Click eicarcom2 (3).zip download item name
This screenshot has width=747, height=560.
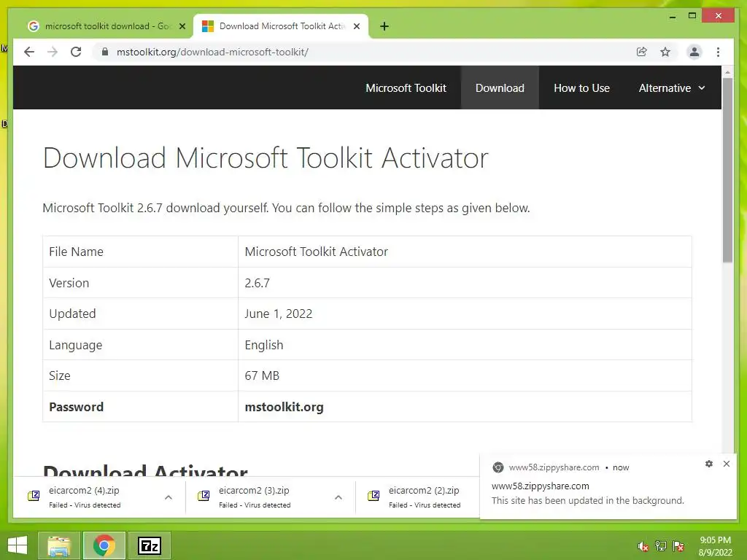[x=254, y=491]
